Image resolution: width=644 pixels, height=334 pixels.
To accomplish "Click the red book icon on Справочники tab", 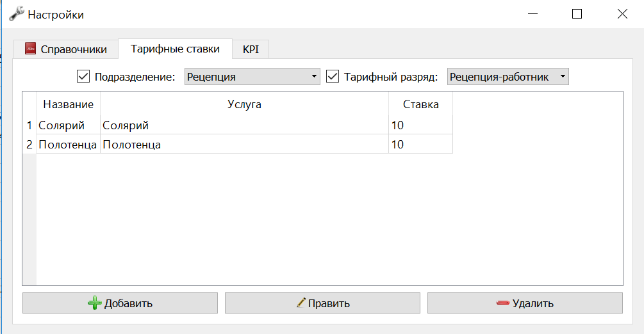I will click(30, 49).
